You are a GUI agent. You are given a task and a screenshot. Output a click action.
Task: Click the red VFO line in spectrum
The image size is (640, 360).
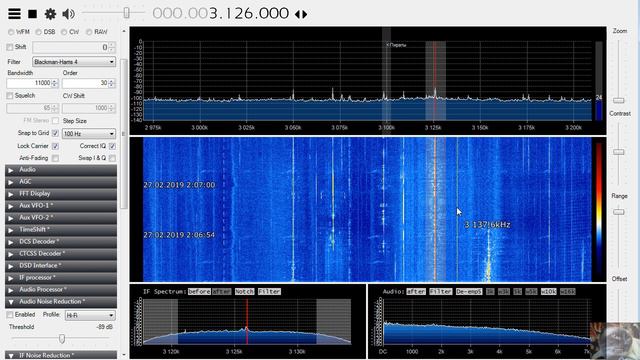point(435,82)
